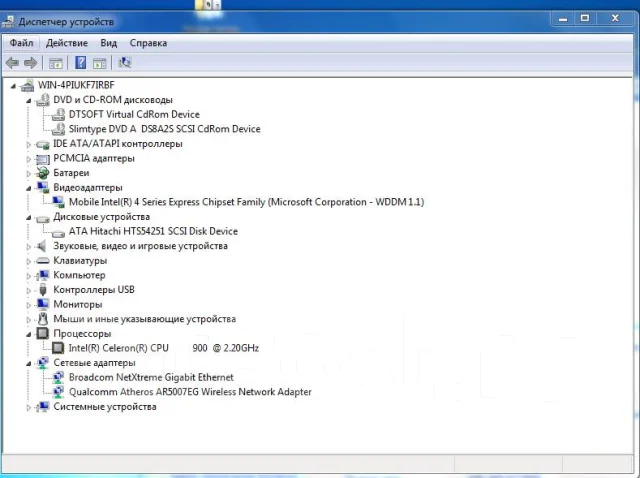
Task: Click the Mobile Intel chipset display icon
Action: [58, 202]
